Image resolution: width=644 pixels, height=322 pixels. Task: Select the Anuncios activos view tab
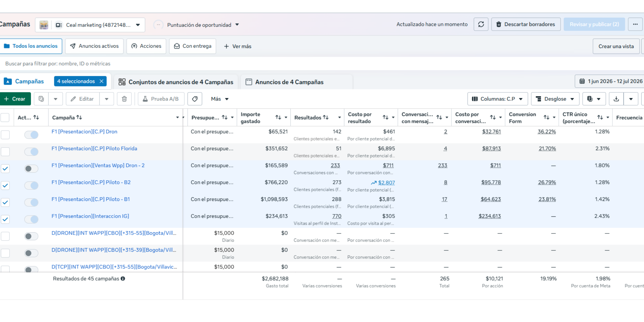(x=94, y=46)
